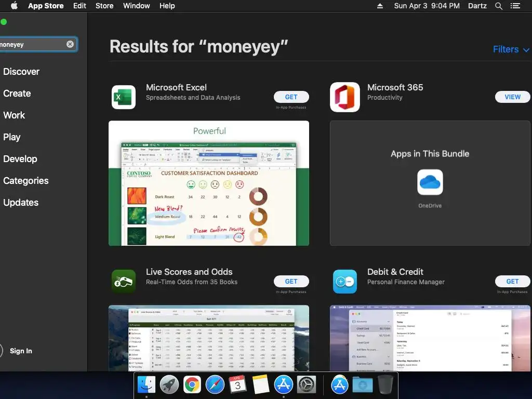Open the Microsoft Excel title link
Image resolution: width=532 pixels, height=399 pixels.
tap(176, 87)
